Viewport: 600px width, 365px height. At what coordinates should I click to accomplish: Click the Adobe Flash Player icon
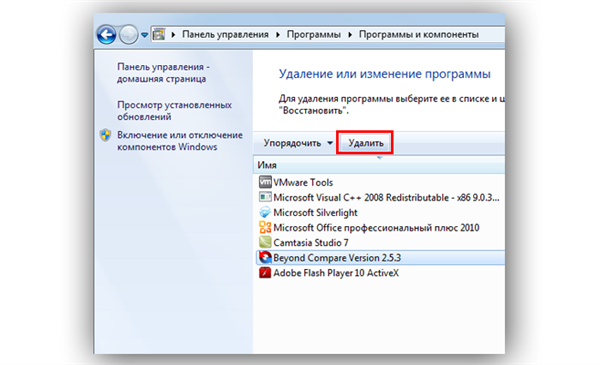(265, 272)
